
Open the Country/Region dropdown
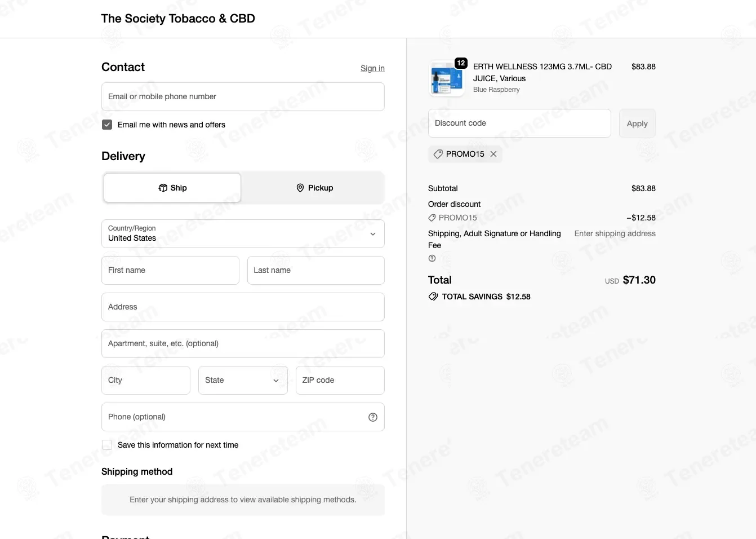243,234
